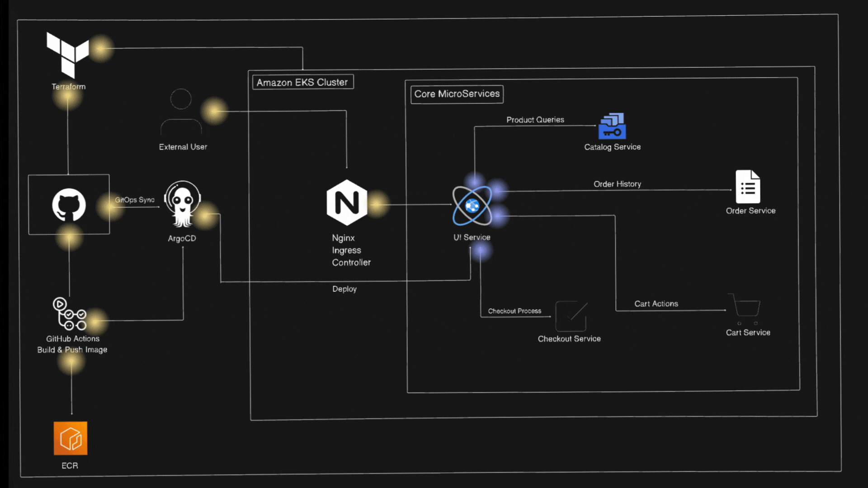Select the UI Service atom icon

[x=472, y=206]
